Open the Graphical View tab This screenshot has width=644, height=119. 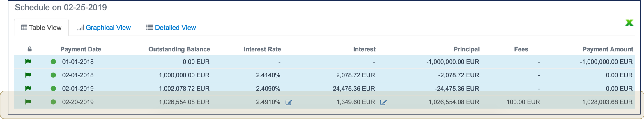click(104, 28)
